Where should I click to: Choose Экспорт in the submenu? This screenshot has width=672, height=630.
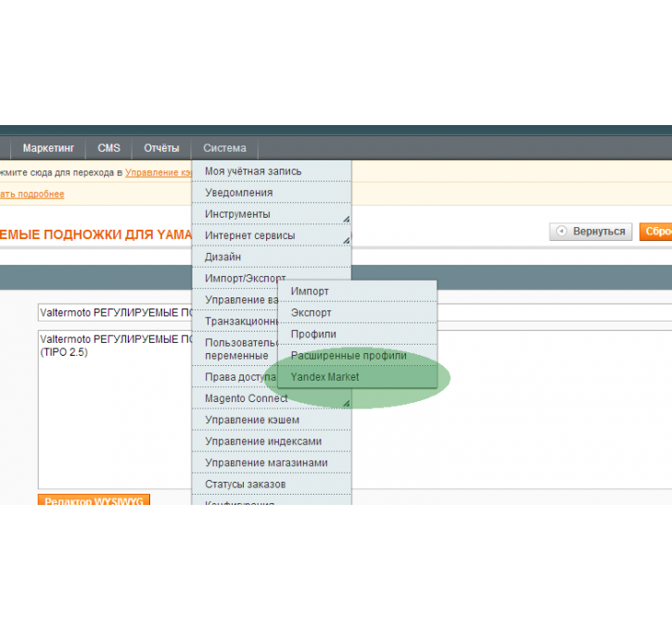pyautogui.click(x=357, y=312)
